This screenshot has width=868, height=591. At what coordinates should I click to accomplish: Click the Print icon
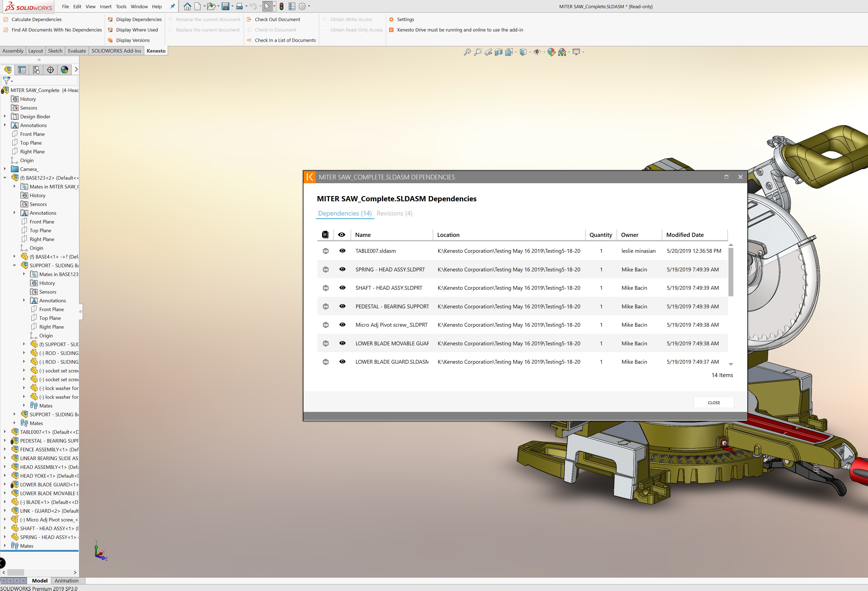click(239, 6)
